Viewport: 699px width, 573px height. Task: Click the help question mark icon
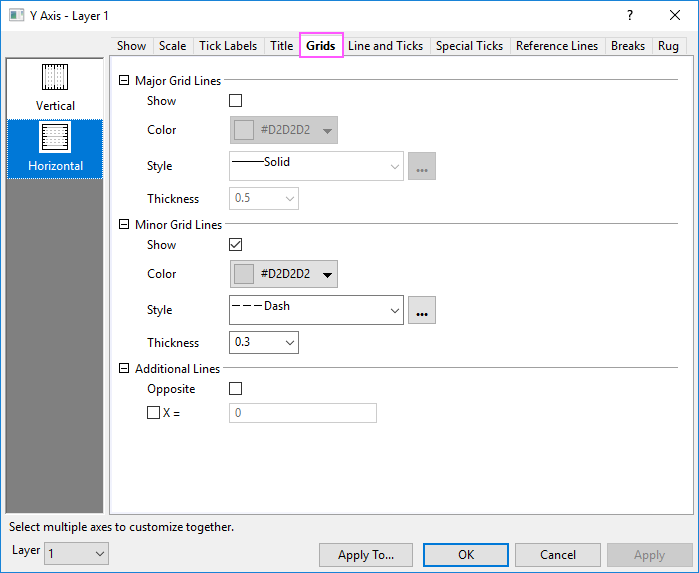pos(629,15)
